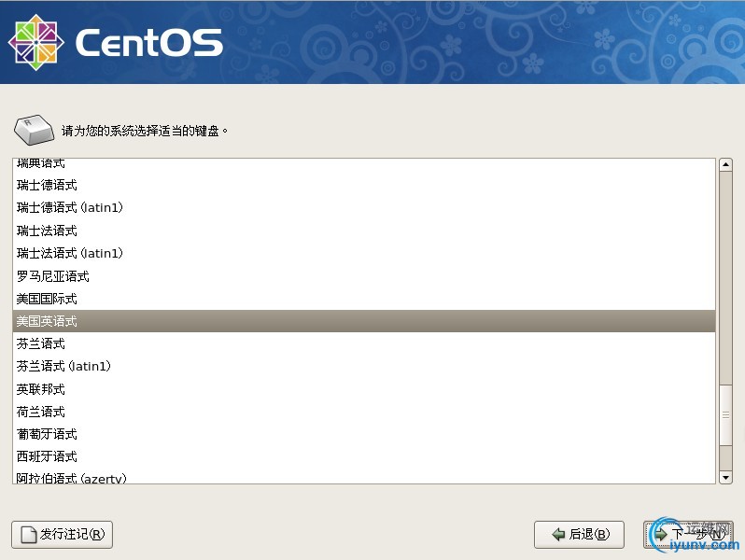Select 葡萄牙语式 keyboard layout
This screenshot has height=560, width=745.
[47, 434]
